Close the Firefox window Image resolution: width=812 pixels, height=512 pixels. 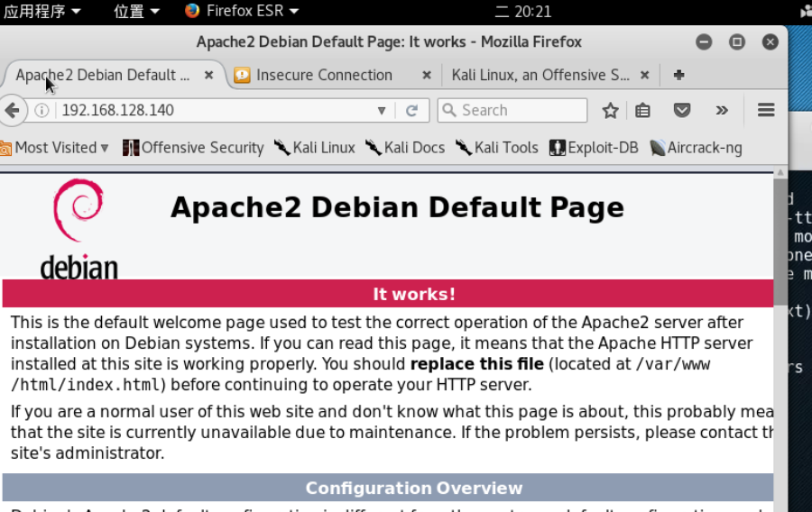[770, 41]
